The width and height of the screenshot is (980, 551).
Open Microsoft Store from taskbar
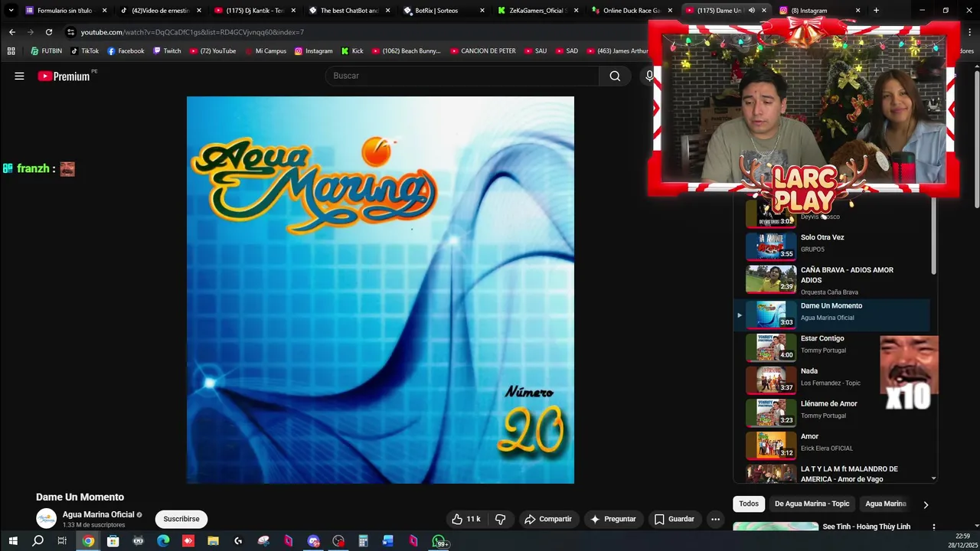coord(113,541)
